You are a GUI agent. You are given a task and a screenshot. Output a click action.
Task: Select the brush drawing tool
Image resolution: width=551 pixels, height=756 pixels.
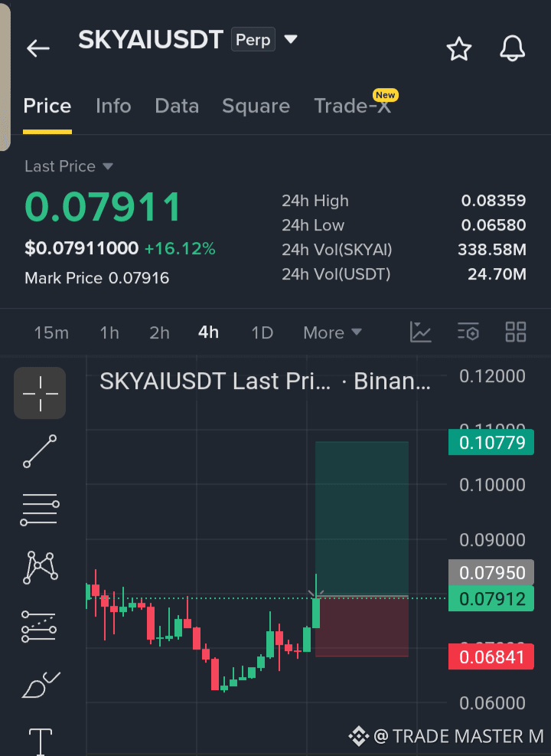[x=41, y=685]
